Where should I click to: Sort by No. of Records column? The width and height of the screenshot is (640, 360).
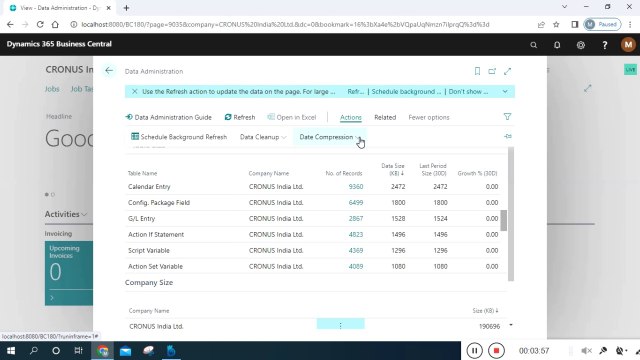[344, 173]
